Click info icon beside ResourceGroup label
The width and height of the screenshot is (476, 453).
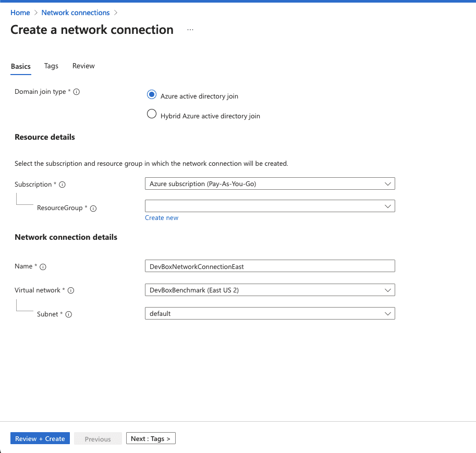click(x=93, y=208)
